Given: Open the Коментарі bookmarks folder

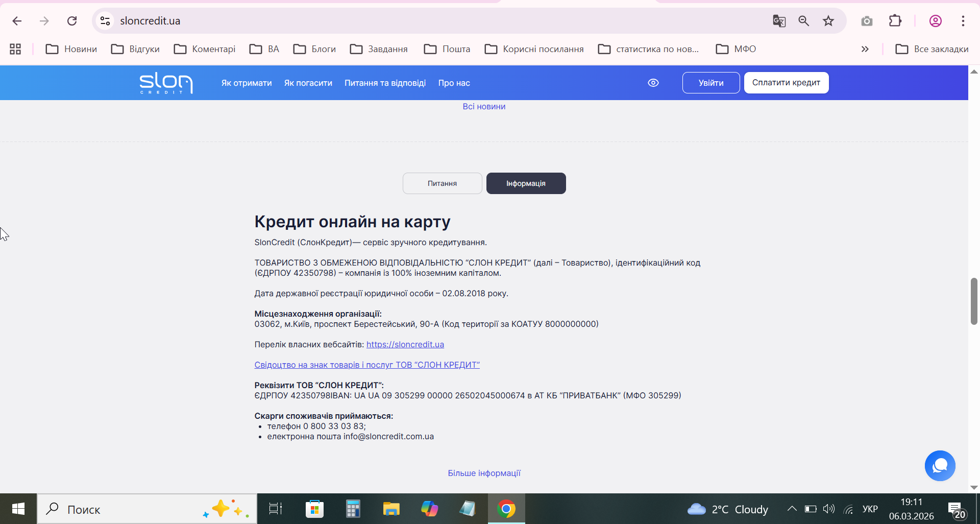Looking at the screenshot, I should point(205,49).
